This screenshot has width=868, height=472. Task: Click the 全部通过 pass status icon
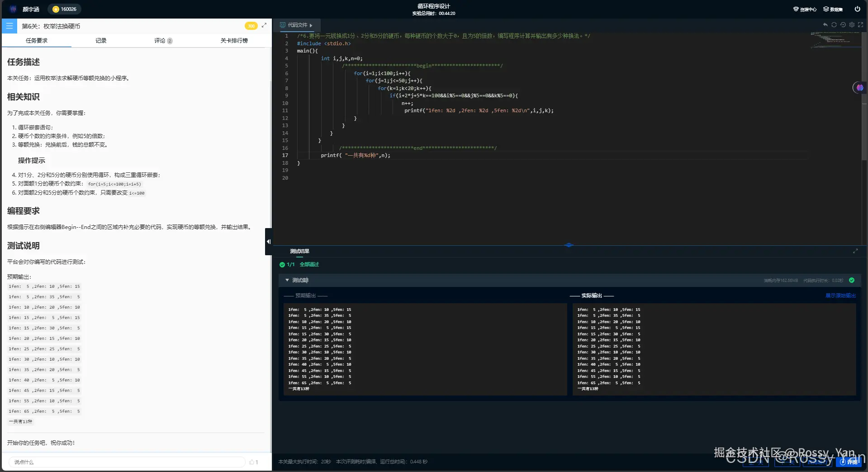pyautogui.click(x=282, y=264)
